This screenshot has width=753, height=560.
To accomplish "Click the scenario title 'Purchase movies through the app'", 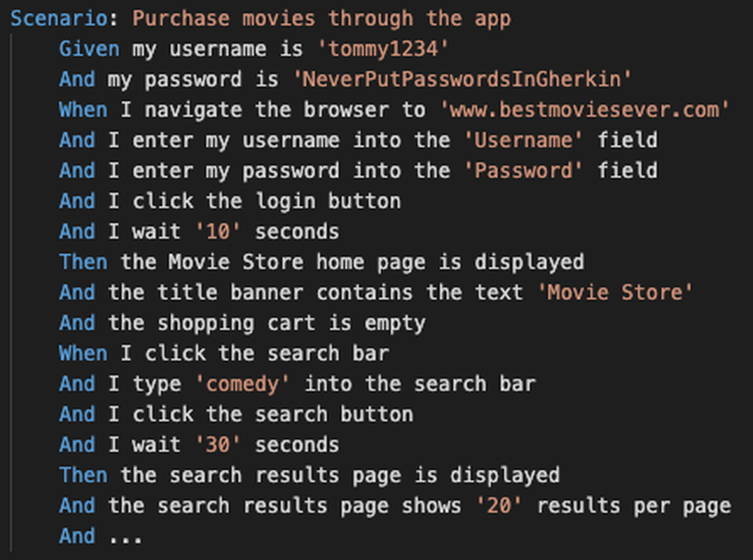I will pyautogui.click(x=321, y=18).
